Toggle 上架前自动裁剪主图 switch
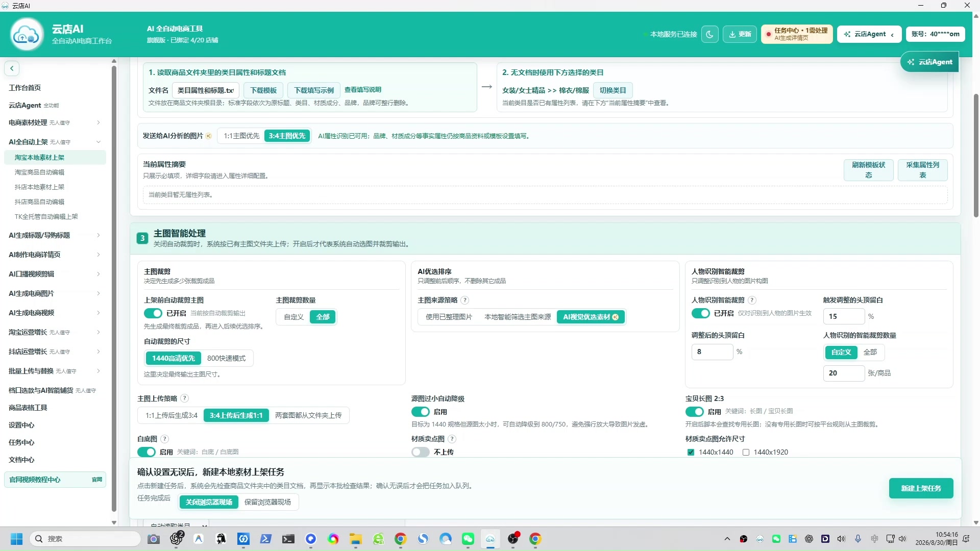The height and width of the screenshot is (551, 980). [153, 313]
